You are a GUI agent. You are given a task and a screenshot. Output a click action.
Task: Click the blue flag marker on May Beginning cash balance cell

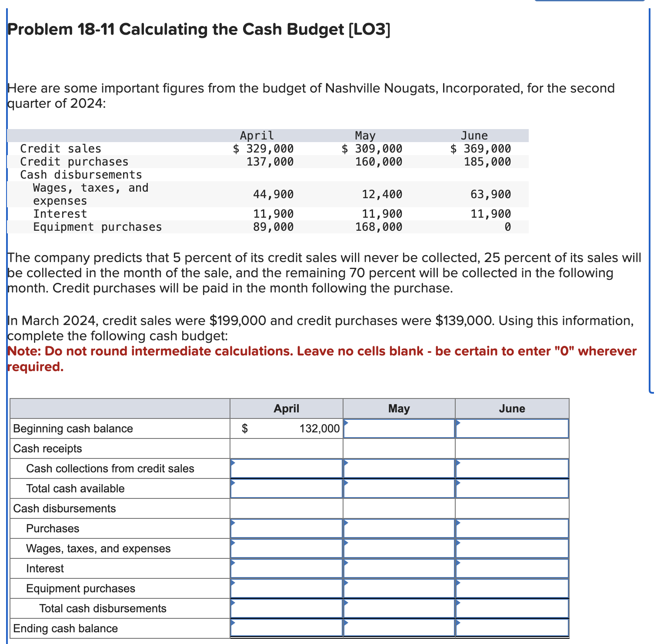[345, 422]
